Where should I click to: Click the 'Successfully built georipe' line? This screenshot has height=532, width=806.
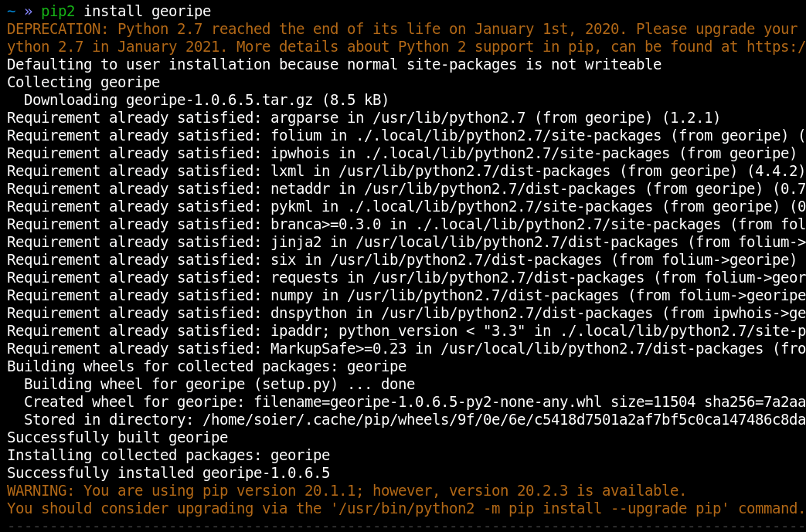coord(117,438)
